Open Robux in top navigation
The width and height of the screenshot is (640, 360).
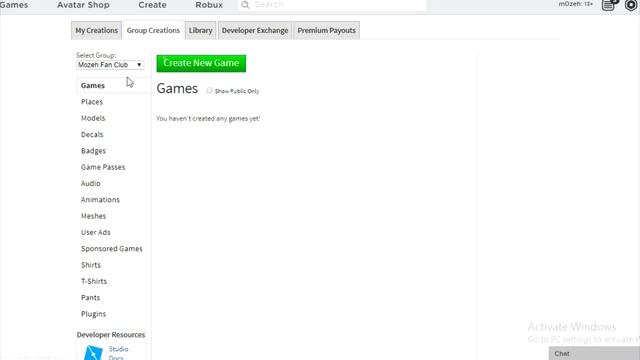tap(209, 5)
